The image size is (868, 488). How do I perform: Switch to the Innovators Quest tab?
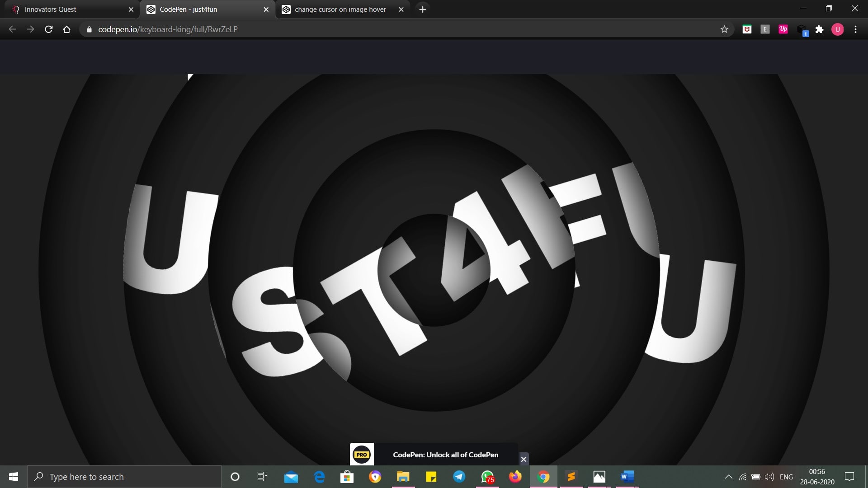coord(68,9)
